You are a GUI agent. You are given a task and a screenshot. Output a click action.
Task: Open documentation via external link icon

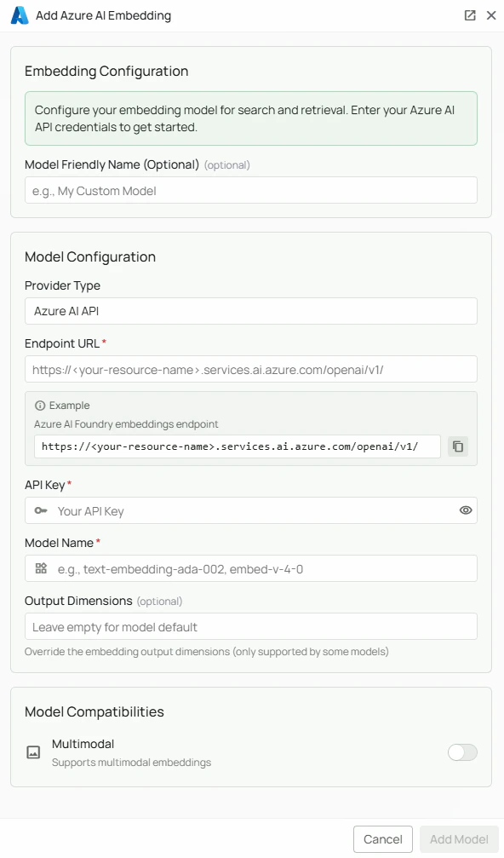tap(470, 15)
